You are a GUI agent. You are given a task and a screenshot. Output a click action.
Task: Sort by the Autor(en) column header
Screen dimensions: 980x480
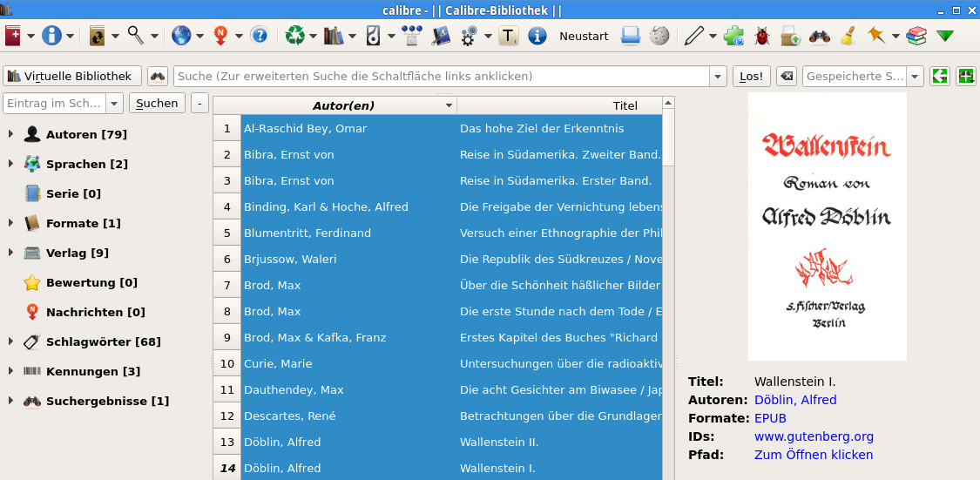(x=343, y=105)
